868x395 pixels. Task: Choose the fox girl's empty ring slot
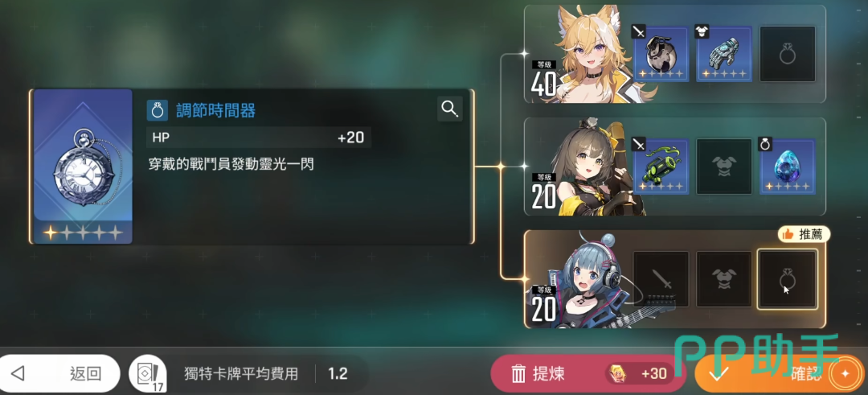pyautogui.click(x=787, y=54)
